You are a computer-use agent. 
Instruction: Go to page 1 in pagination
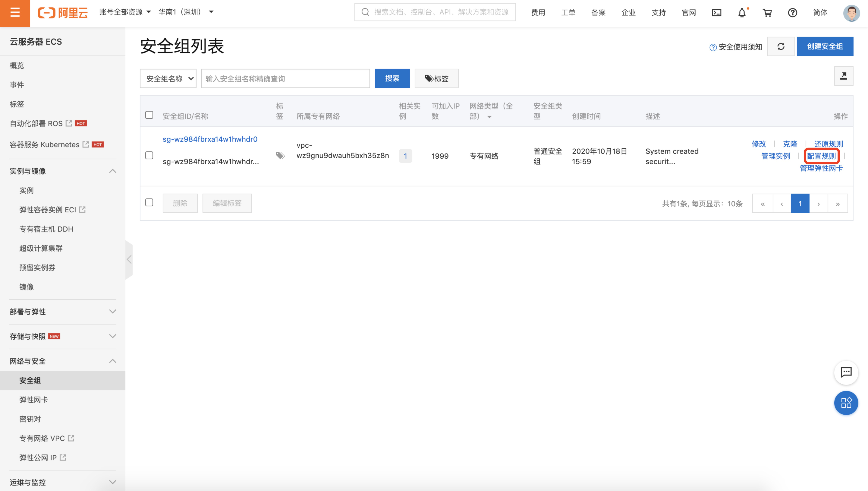pyautogui.click(x=800, y=203)
